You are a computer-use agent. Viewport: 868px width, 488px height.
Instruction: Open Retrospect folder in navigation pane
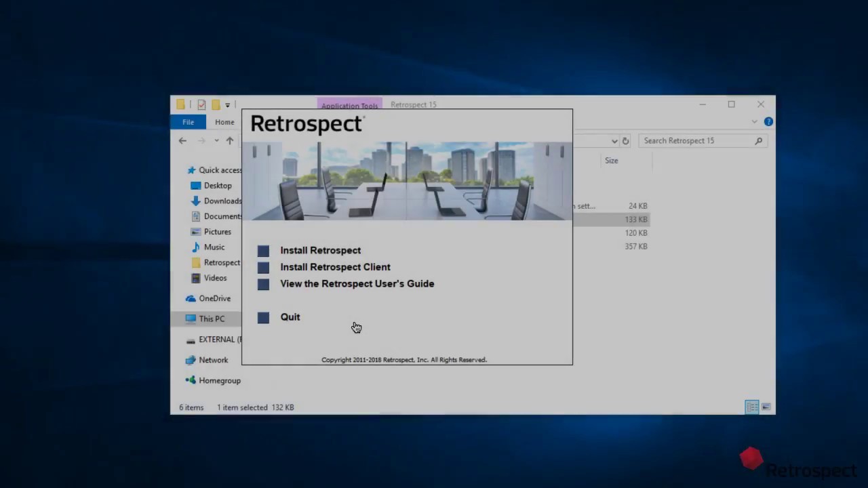pos(222,262)
